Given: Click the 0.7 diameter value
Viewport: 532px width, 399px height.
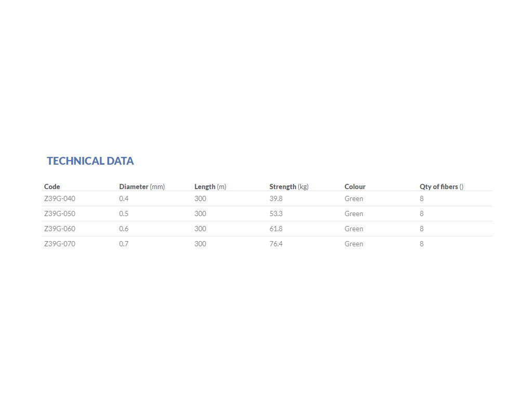Looking at the screenshot, I should coord(124,244).
